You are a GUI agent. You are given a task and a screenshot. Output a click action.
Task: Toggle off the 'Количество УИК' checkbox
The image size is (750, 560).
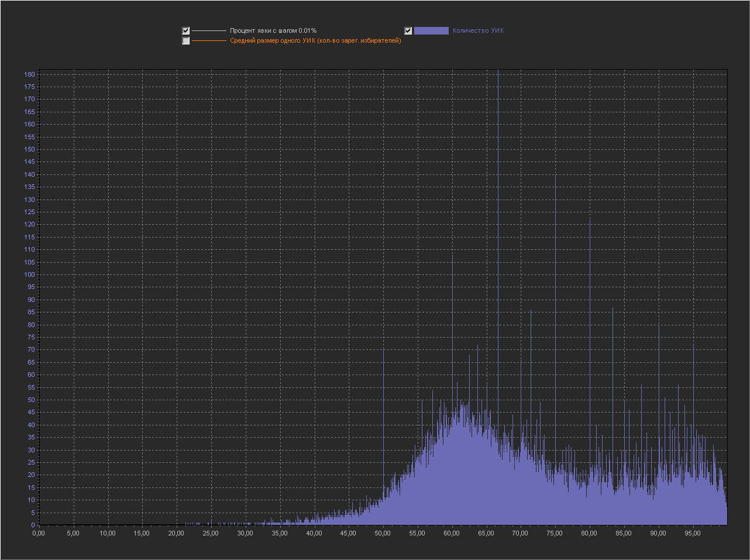(408, 31)
